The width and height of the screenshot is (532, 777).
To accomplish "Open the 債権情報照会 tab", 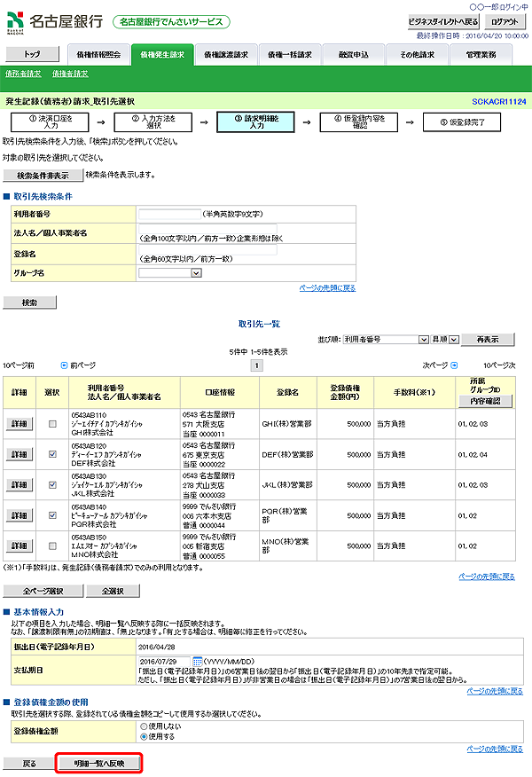I will point(98,55).
